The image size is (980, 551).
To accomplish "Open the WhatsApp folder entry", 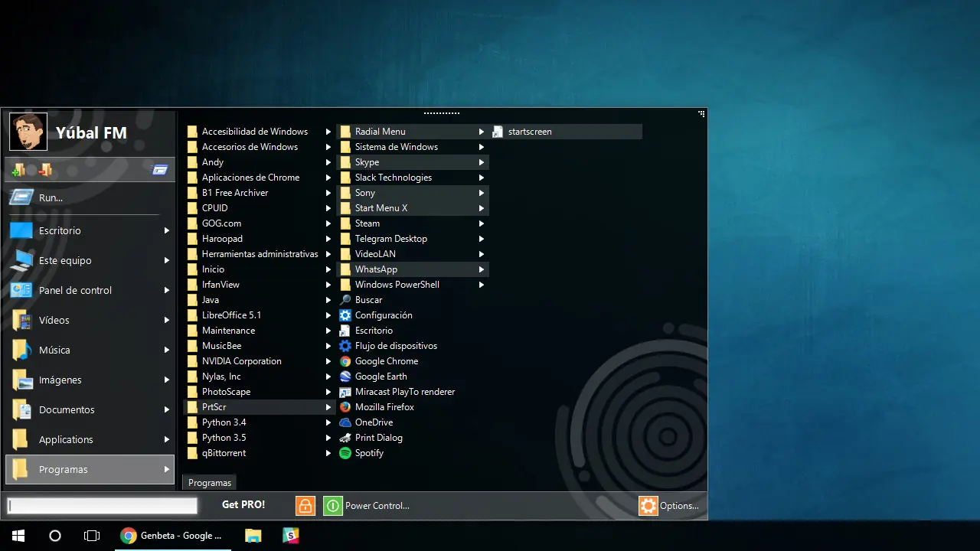I will (413, 269).
